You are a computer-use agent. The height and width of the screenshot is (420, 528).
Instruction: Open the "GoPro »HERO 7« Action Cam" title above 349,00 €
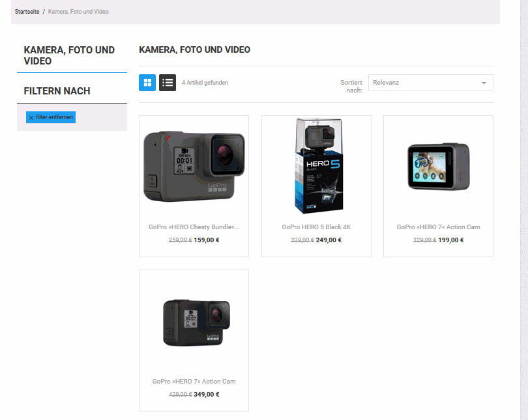pos(194,382)
